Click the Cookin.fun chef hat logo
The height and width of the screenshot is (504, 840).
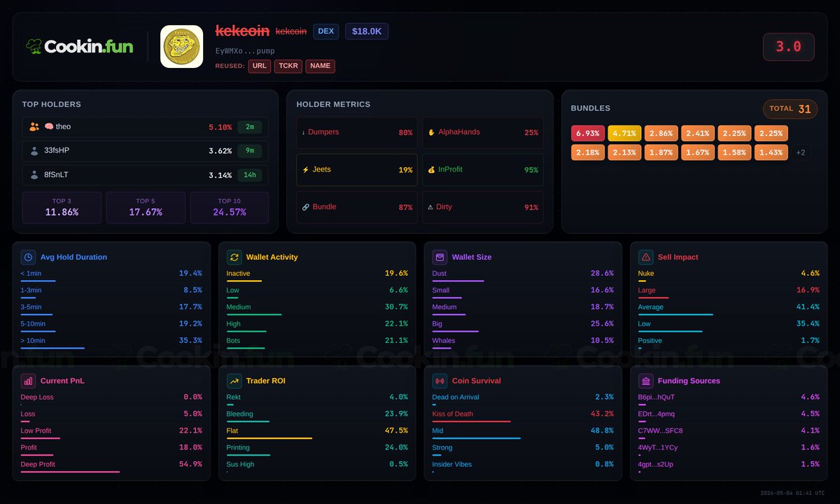tap(34, 47)
